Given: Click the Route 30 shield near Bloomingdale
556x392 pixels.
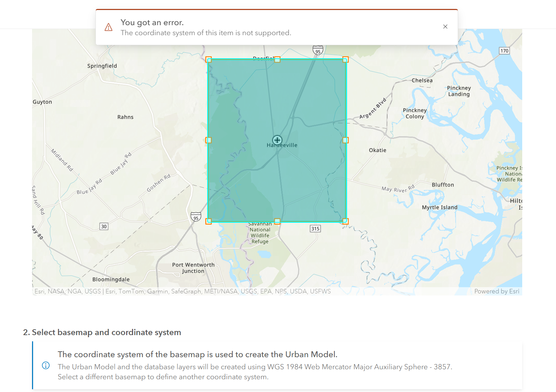Looking at the screenshot, I should point(103,226).
